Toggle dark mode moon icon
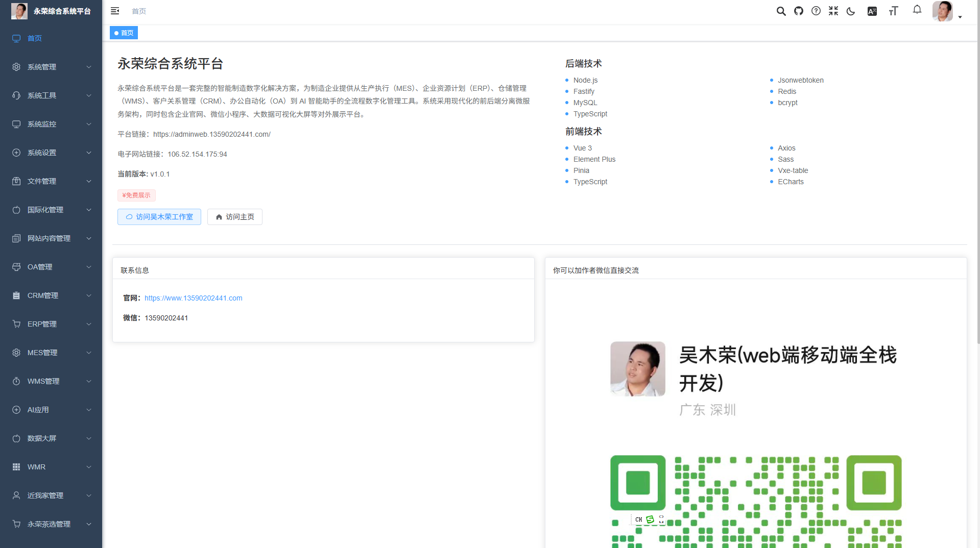 click(851, 11)
